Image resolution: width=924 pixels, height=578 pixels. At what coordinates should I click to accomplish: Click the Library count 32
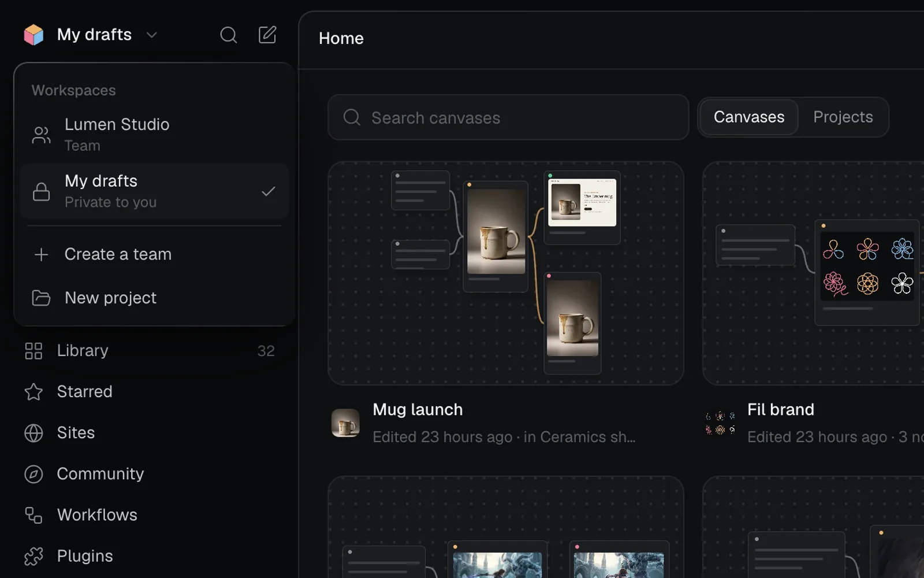point(266,351)
